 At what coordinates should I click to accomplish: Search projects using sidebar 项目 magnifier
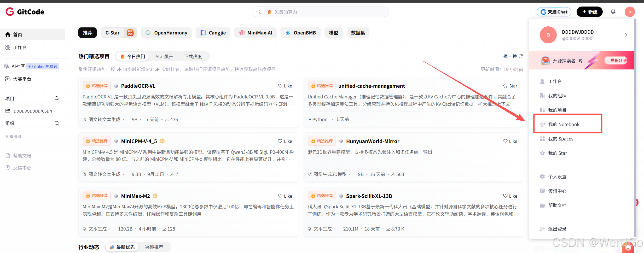click(x=57, y=98)
